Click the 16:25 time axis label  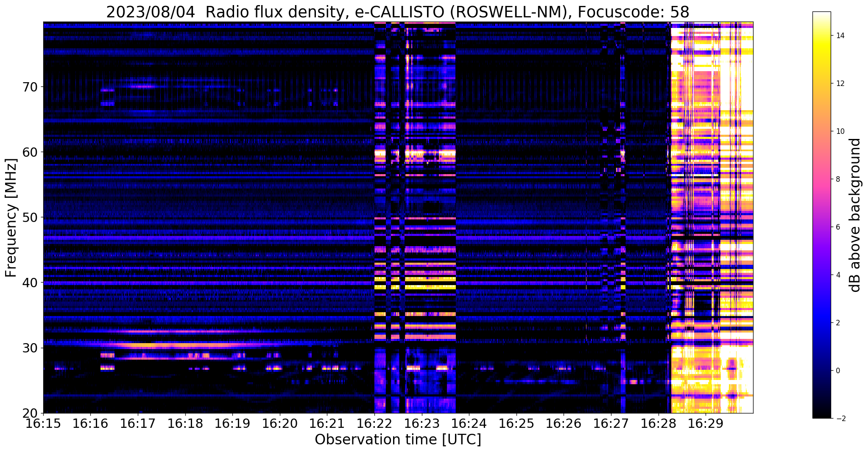click(516, 424)
